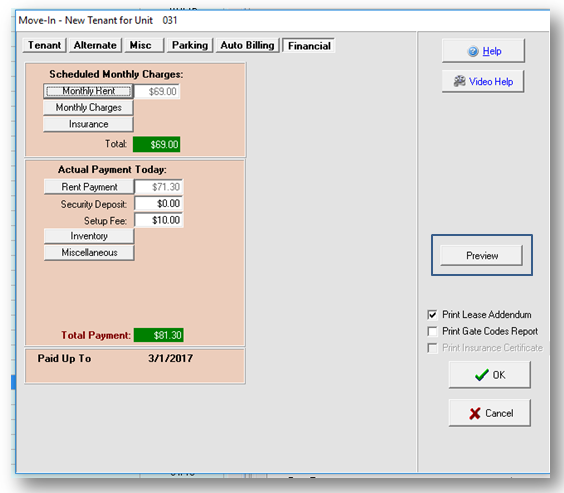Click the Paid Up To label

[64, 359]
